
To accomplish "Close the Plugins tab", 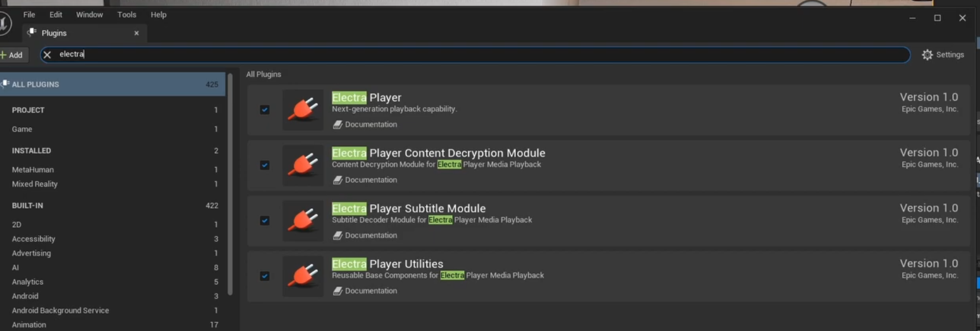I will pyautogui.click(x=136, y=33).
